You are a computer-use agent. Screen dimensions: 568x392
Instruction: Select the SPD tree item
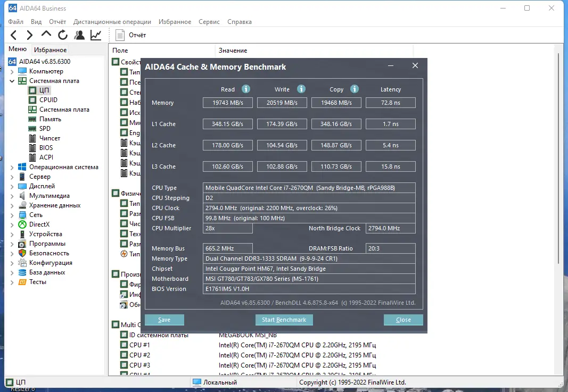pos(45,129)
